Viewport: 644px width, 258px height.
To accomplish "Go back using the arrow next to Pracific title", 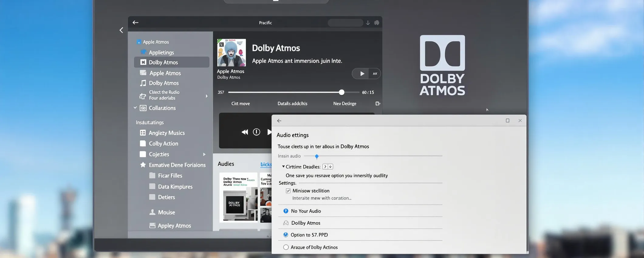I will pos(135,23).
